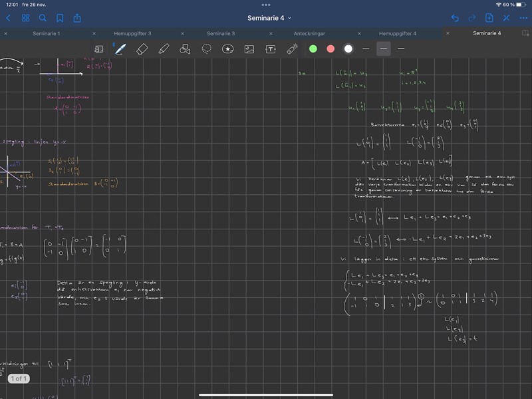532x399 pixels.
Task: Undo the last stroke
Action: [x=455, y=18]
